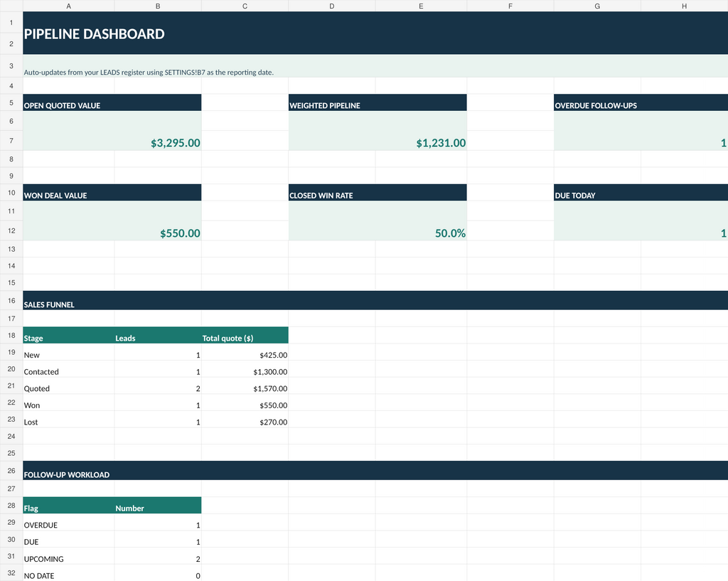Select column E header
Viewport: 728px width, 581px height.
point(421,6)
